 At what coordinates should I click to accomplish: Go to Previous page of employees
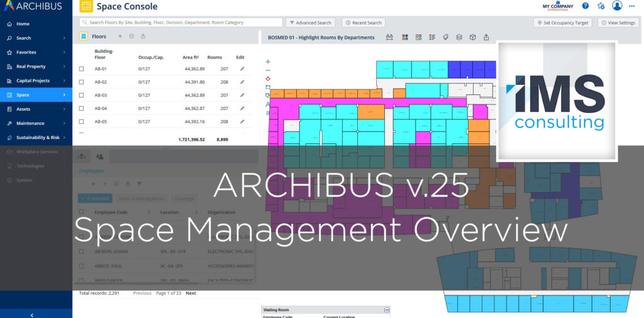coord(142,293)
